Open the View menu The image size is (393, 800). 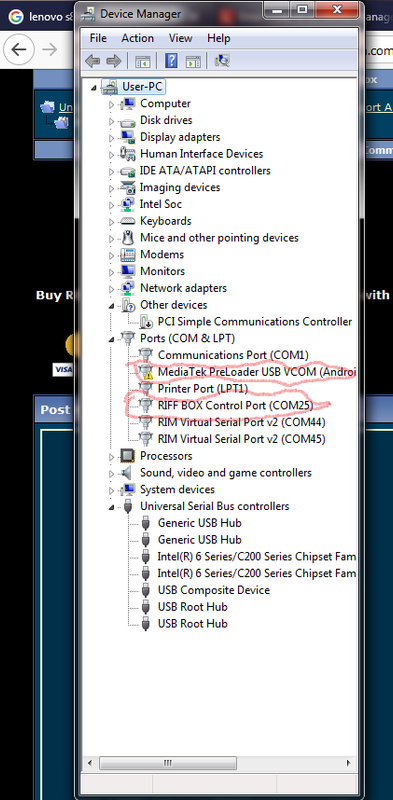coord(181,38)
